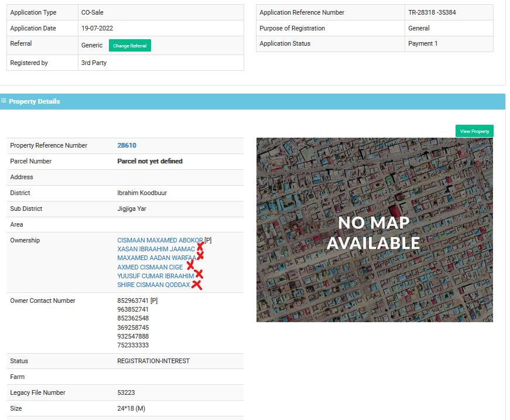Select legacy file number 53223

[x=126, y=392]
